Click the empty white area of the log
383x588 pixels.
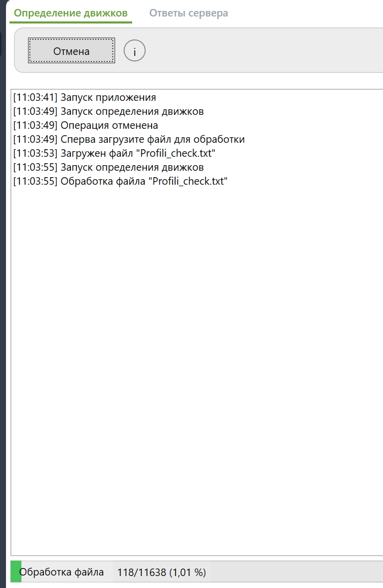[197, 367]
